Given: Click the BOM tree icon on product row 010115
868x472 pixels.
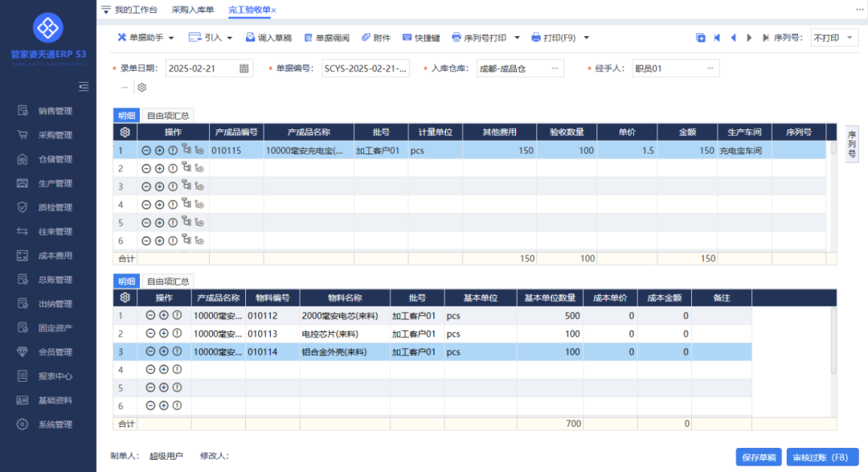Looking at the screenshot, I should click(186, 150).
